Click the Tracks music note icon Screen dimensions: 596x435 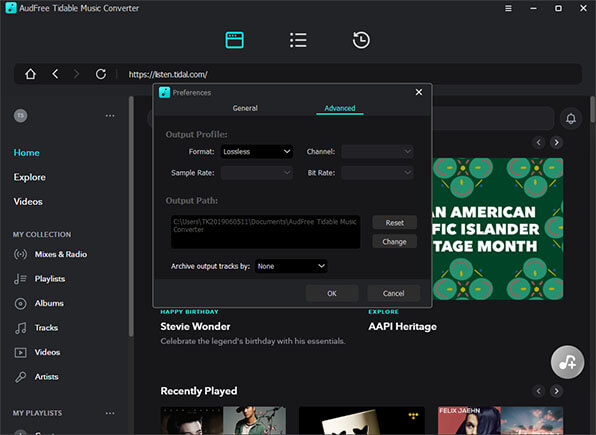point(21,328)
